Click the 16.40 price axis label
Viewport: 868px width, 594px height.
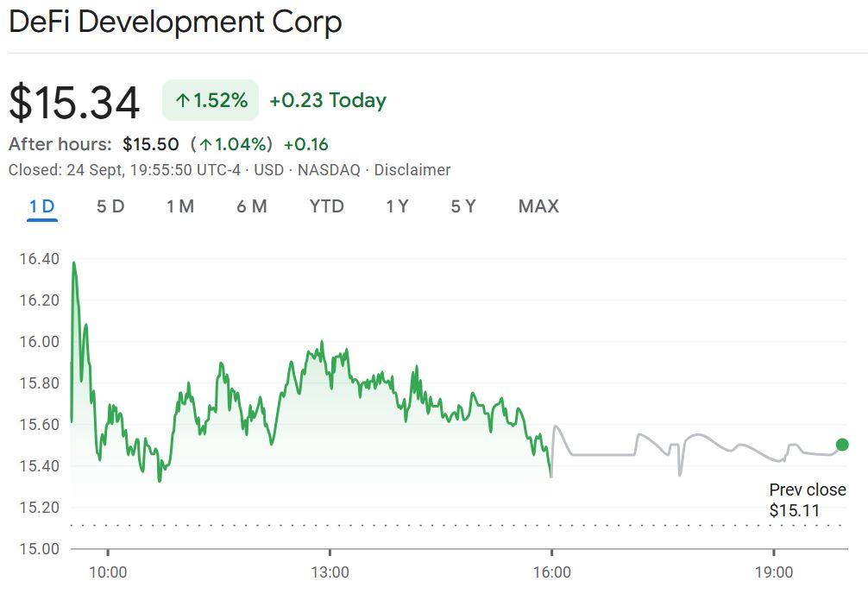pyautogui.click(x=37, y=259)
